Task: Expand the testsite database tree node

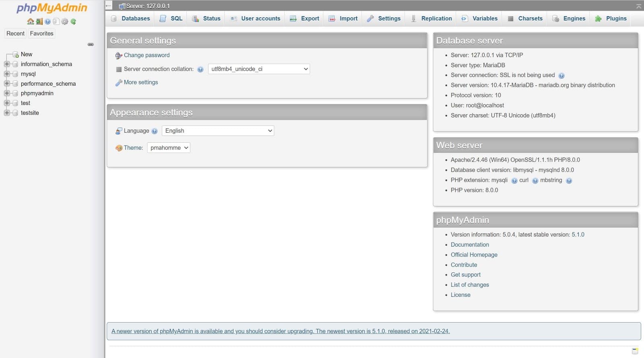Action: point(7,113)
